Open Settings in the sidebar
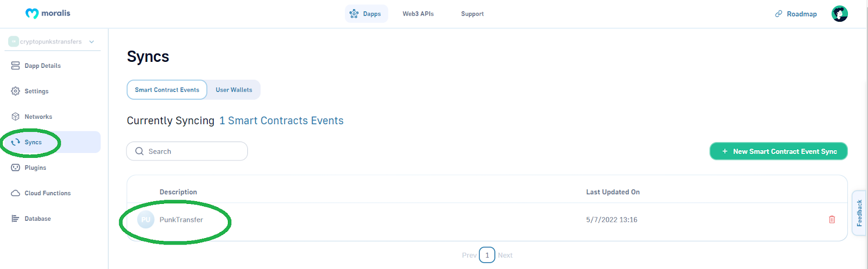 pos(36,91)
